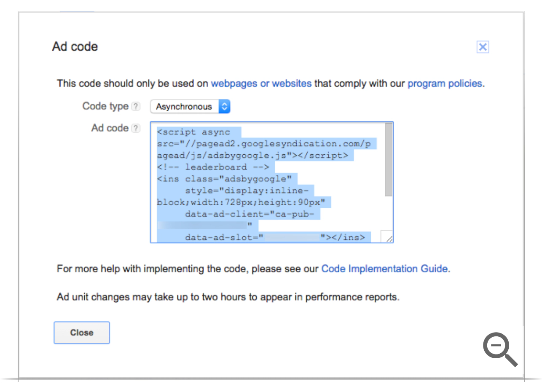
Task: Click the 'Ad code' dialog heading
Action: tap(75, 47)
